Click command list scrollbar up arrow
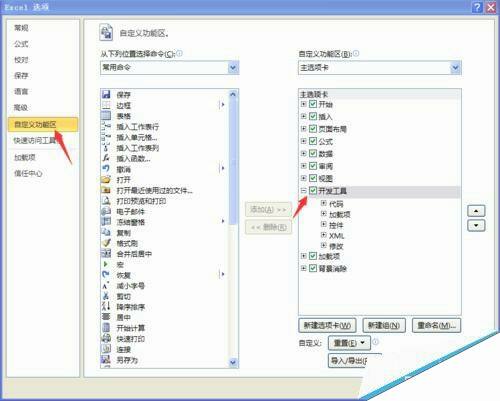500x401 pixels. tap(233, 94)
